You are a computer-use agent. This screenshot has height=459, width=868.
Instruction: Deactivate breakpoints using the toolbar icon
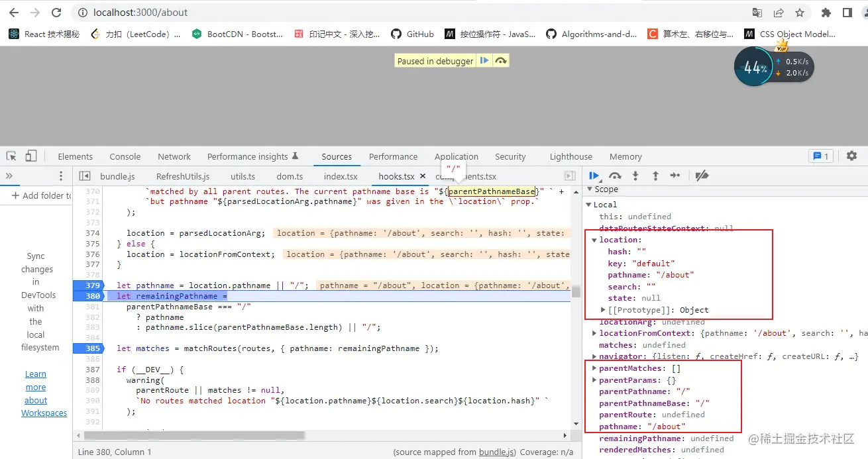coord(702,176)
